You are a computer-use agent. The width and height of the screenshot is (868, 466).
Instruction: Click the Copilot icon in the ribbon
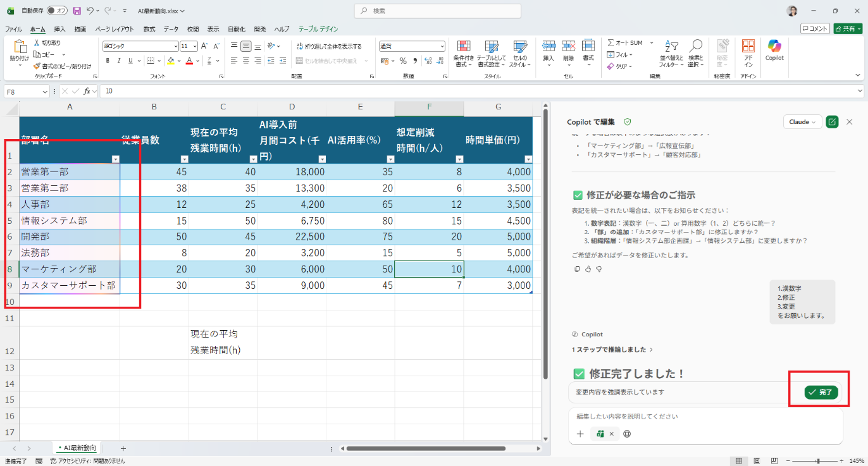[x=774, y=49]
